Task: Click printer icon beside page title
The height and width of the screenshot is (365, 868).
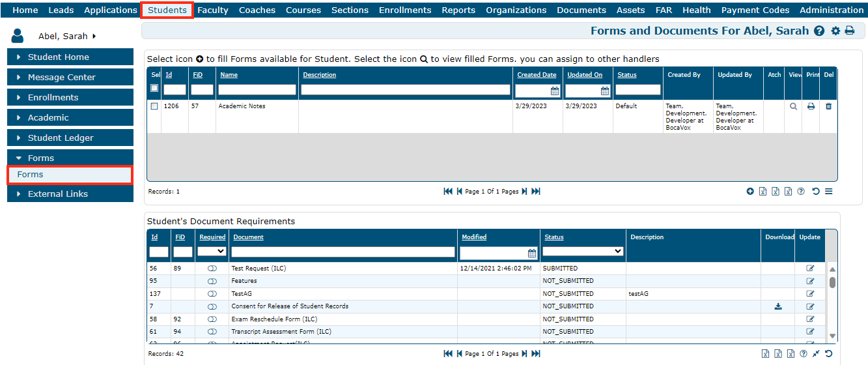Action: 850,31
